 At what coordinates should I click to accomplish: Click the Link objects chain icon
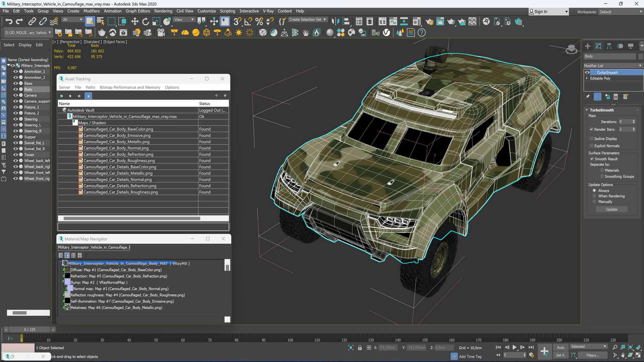(32, 22)
